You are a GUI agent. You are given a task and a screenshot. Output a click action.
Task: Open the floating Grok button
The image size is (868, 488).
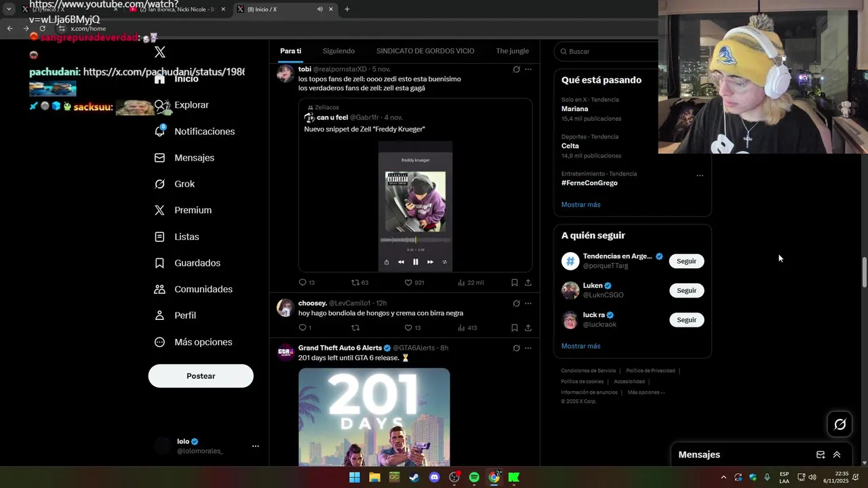point(840,424)
